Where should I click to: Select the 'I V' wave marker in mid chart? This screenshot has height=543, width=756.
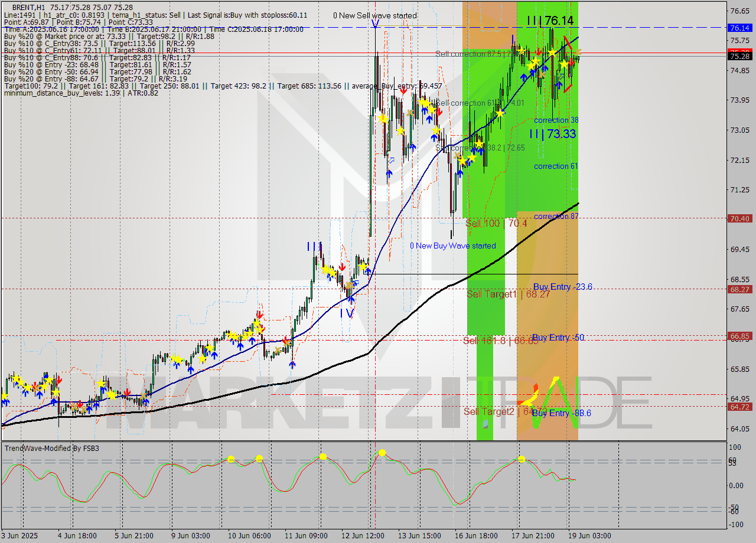[x=346, y=314]
